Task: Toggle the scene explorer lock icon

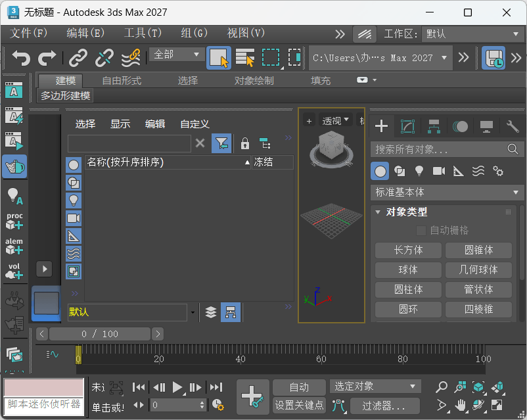Action: tap(244, 143)
